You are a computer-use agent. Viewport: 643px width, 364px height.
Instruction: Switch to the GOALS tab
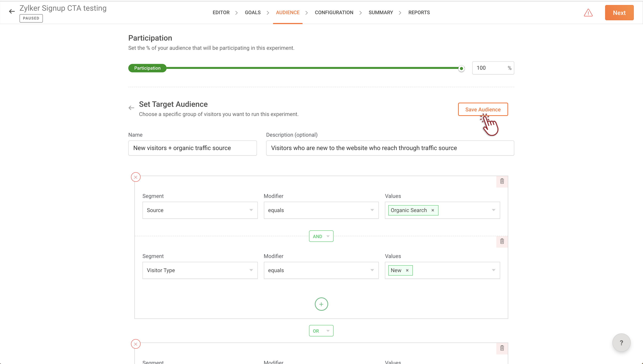[253, 12]
